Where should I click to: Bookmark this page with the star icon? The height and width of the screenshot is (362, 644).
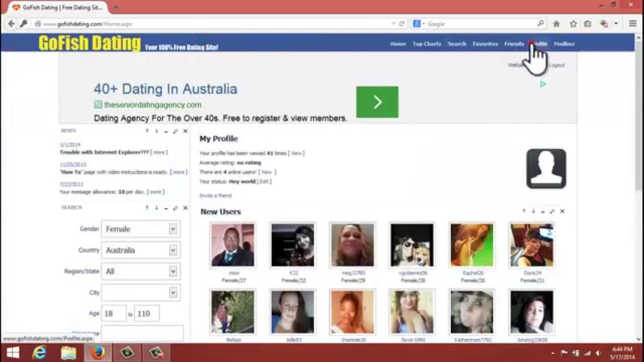(573, 24)
